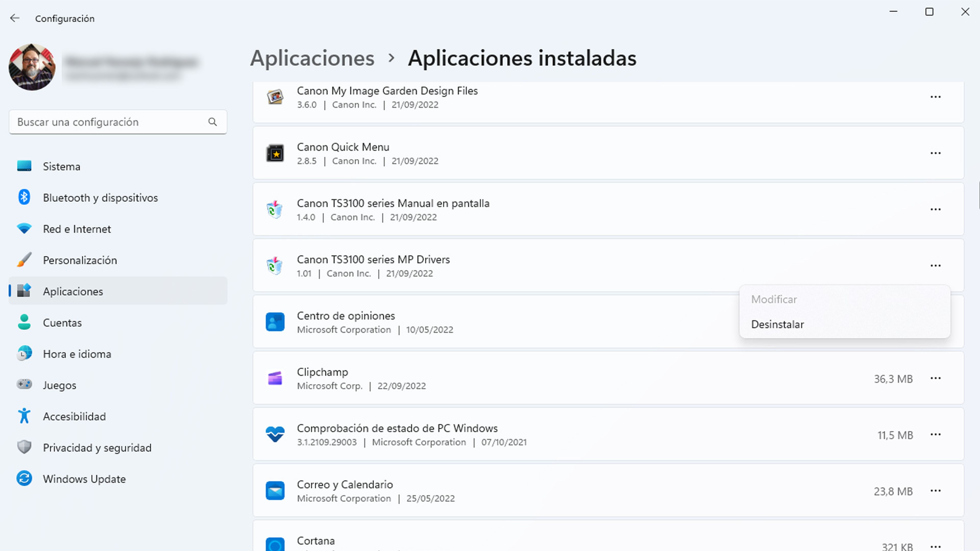Click the search magnifier icon

213,122
